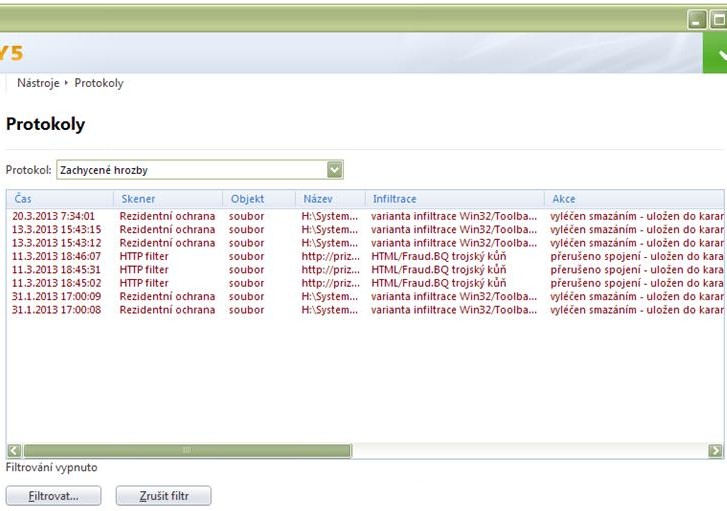Select the log entry from 20.3.2013 7:34:01
This screenshot has height=511, width=727.
54,216
